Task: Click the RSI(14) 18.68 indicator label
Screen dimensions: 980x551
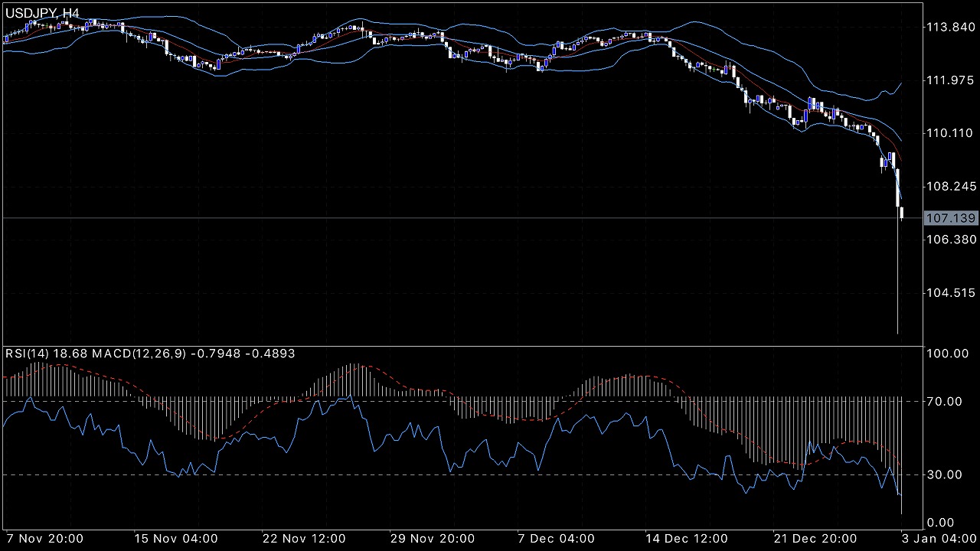Action: 47,354
